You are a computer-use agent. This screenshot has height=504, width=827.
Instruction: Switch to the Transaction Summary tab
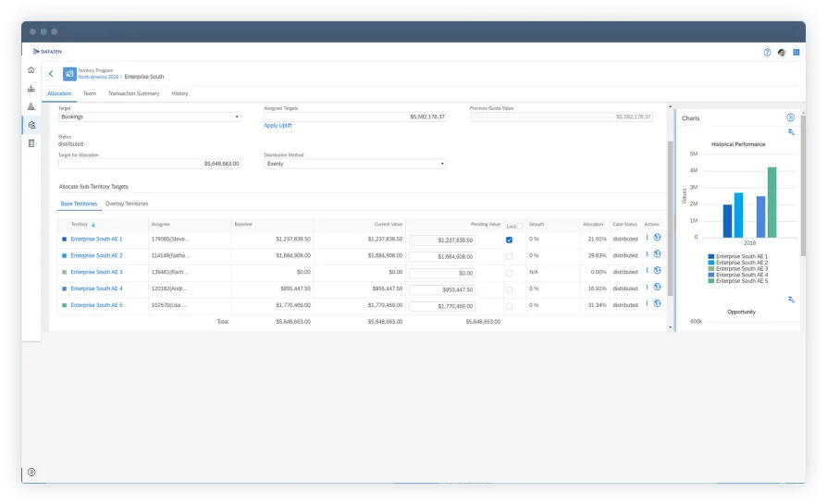133,93
